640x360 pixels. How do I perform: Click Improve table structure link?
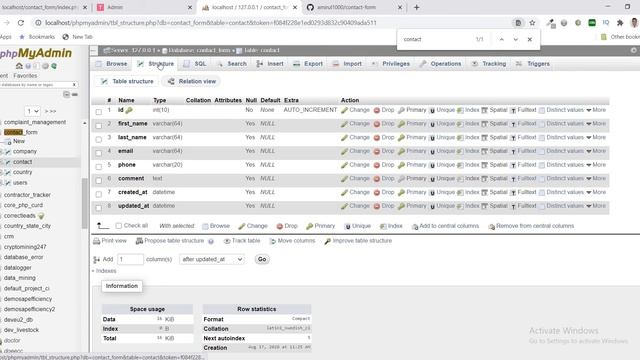tap(358, 241)
